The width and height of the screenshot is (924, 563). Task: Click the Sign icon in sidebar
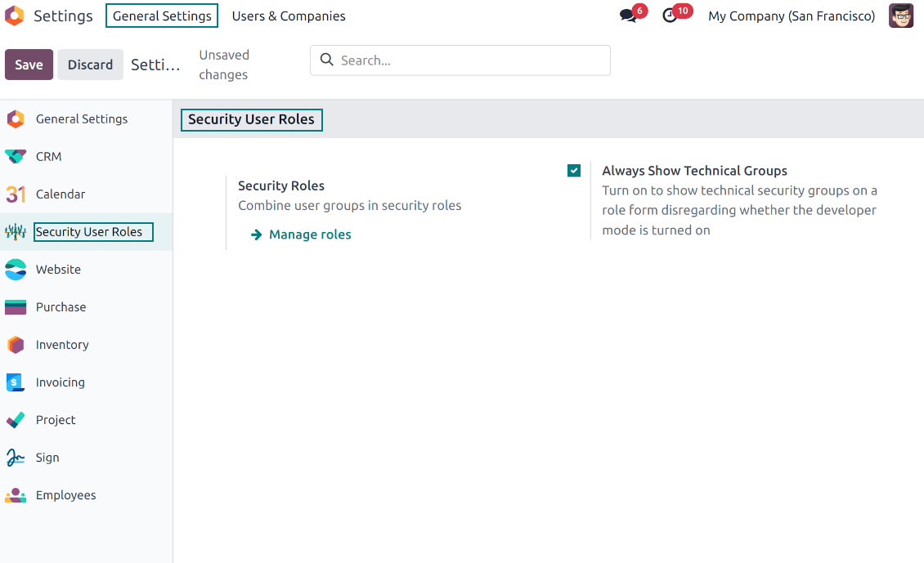(x=16, y=458)
